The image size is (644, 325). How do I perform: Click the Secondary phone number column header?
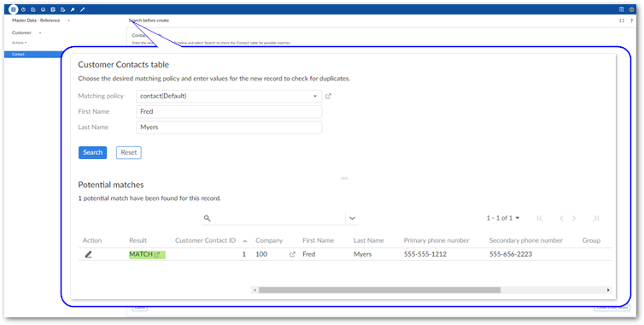[x=526, y=240]
